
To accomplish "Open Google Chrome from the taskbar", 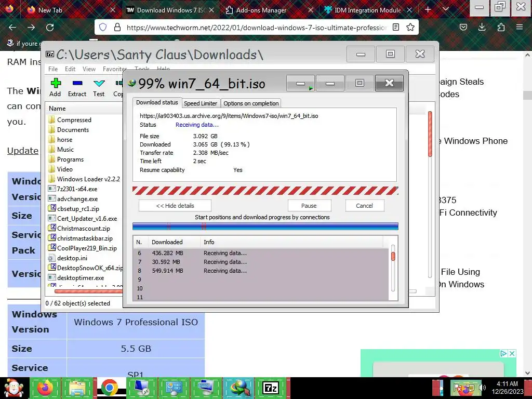I will coord(109,388).
